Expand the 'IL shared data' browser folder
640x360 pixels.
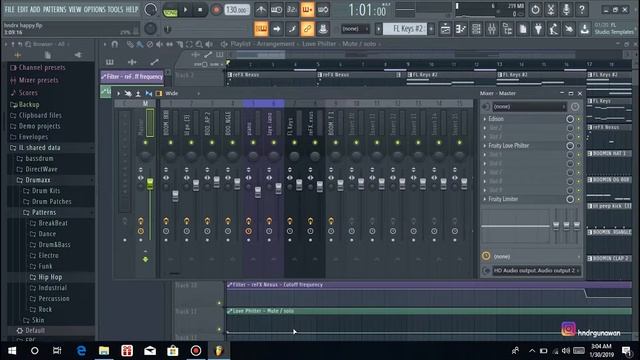click(x=39, y=147)
